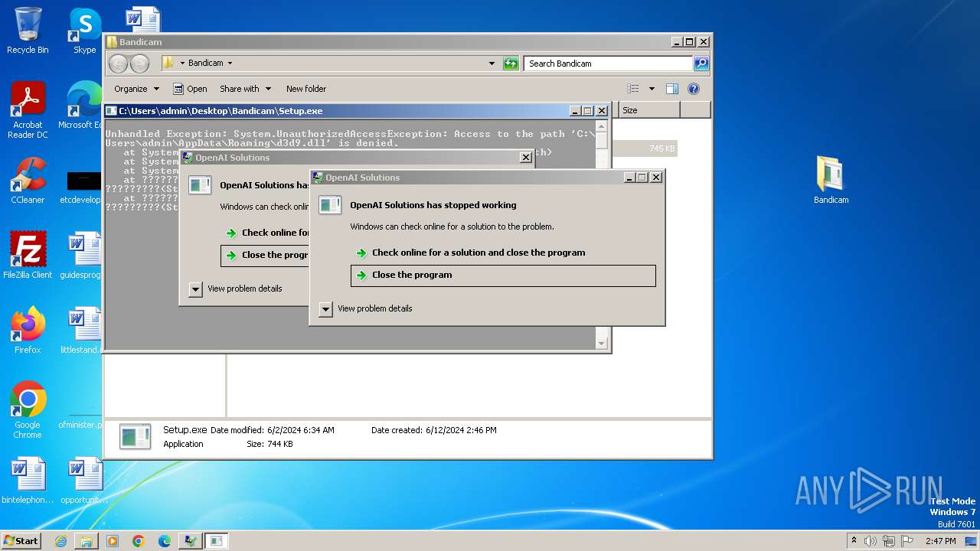Click the volume speaker tray icon
This screenshot has width=980, height=551.
[x=871, y=541]
